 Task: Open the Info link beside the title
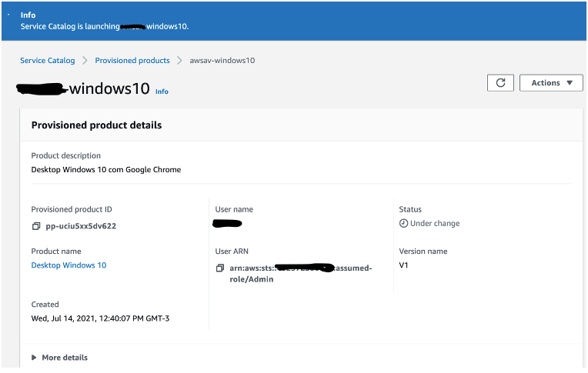click(162, 92)
